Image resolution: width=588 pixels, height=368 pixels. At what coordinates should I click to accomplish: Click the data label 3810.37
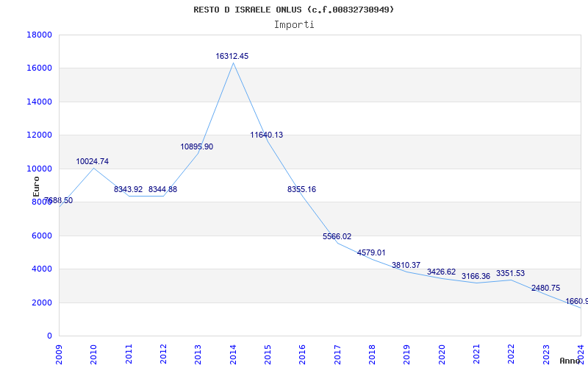click(406, 266)
